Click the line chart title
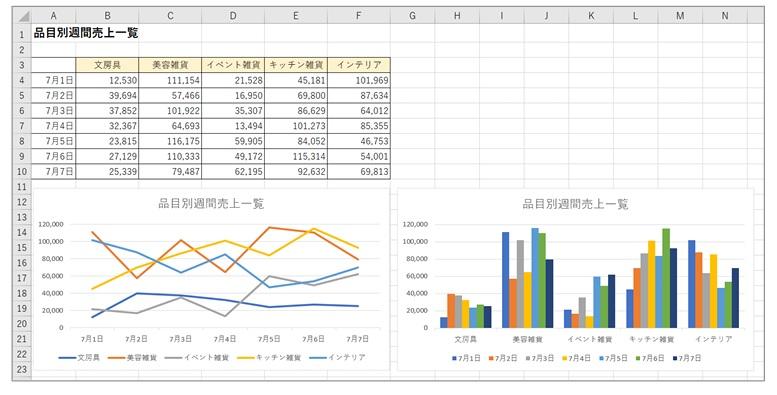 (x=211, y=203)
